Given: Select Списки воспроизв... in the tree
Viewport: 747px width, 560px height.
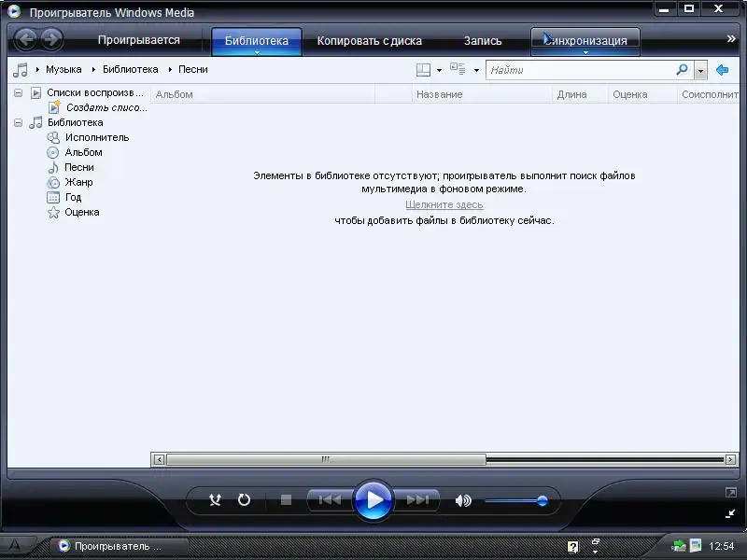Looking at the screenshot, I should pyautogui.click(x=95, y=92).
